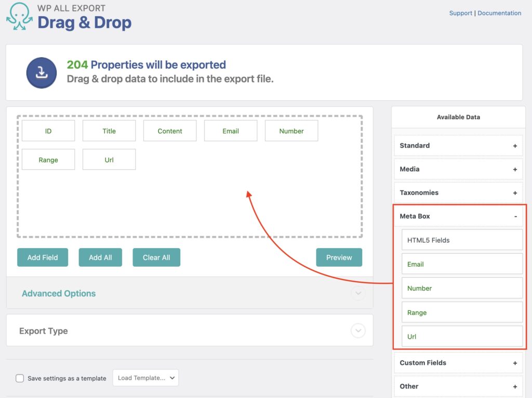The width and height of the screenshot is (532, 398).
Task: Clear all export fields
Action: point(156,257)
